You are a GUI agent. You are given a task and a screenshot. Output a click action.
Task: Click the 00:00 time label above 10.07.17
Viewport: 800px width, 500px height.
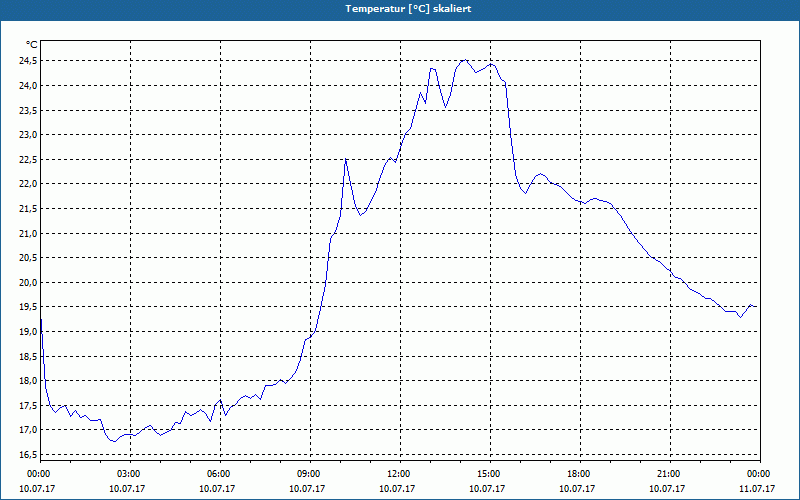coord(37,474)
